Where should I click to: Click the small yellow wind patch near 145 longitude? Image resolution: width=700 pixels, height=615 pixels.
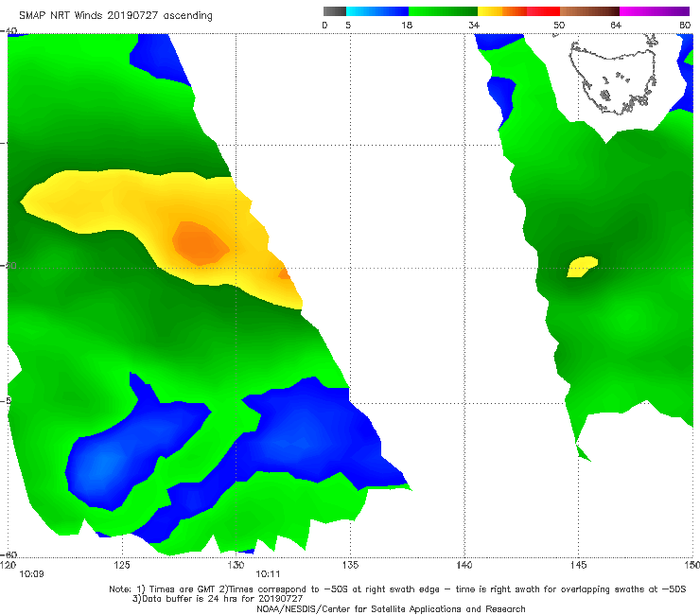point(582,267)
